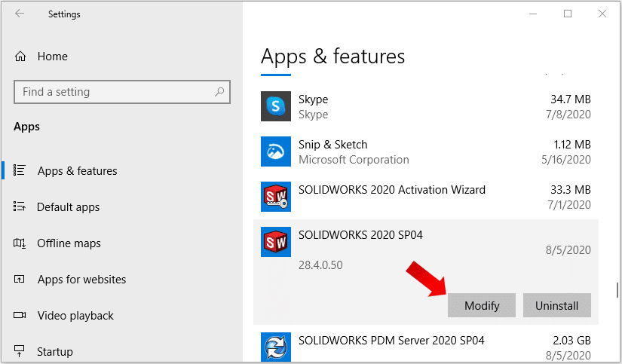Minimize the Settings window
622x364 pixels.
pos(533,14)
